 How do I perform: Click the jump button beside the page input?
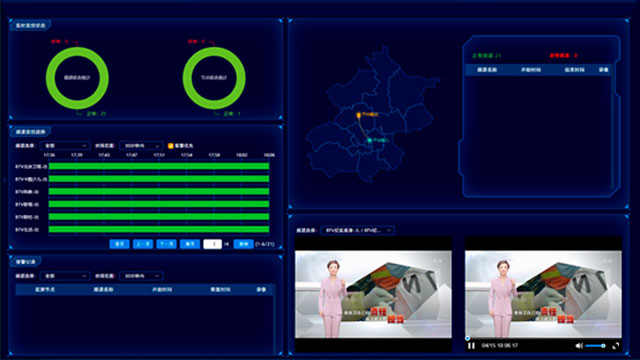(243, 244)
